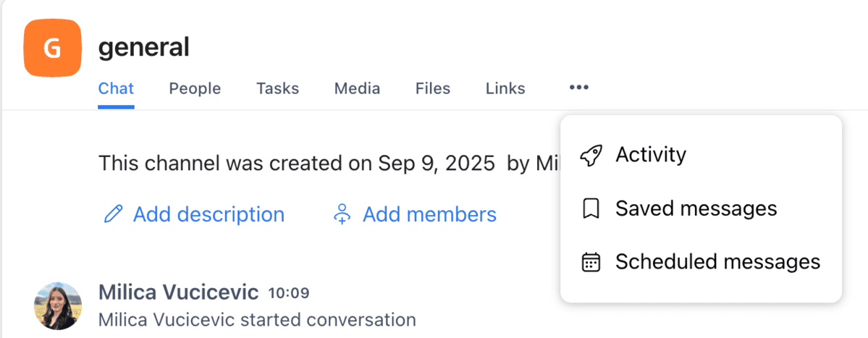Click the pencil icon next to Add description
This screenshot has height=338, width=868.
click(x=114, y=214)
